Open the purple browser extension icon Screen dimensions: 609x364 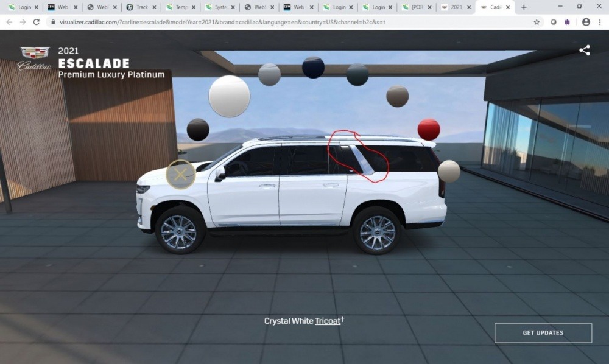(568, 22)
